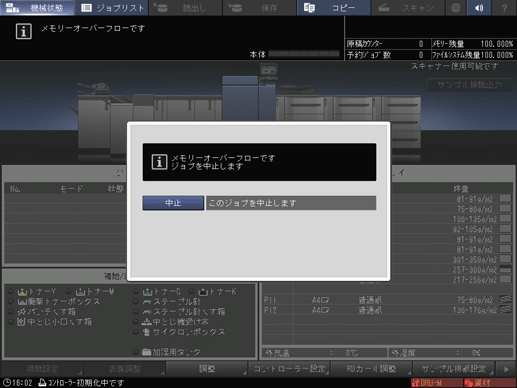Click the 中止 button in the dialog

click(x=173, y=203)
